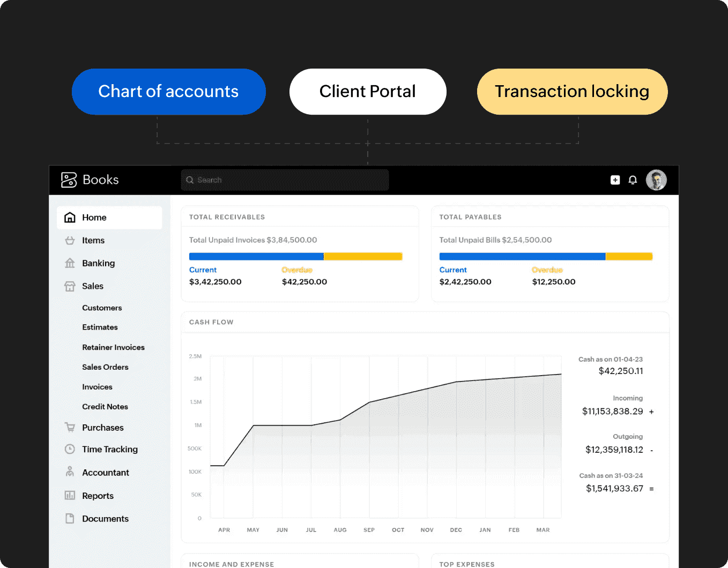Click the Banking building icon

[70, 263]
